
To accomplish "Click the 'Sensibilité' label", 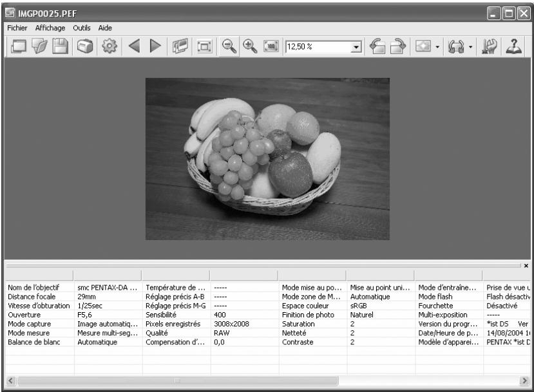I will [x=161, y=315].
